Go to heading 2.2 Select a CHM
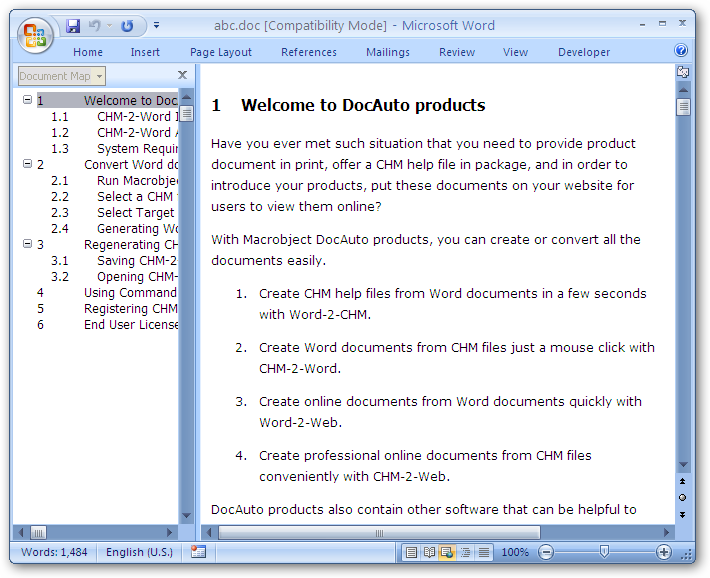The image size is (710, 578). tap(115, 197)
